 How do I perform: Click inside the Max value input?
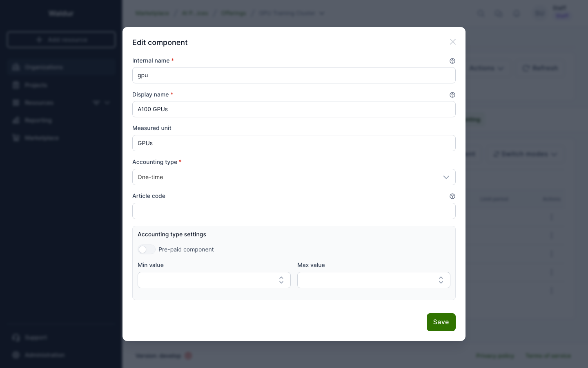click(x=366, y=280)
